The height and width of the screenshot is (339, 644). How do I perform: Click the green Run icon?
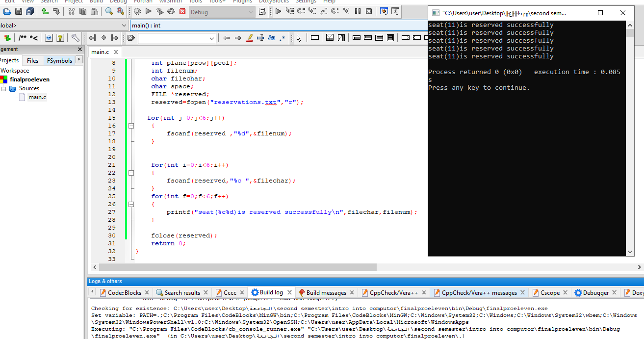tap(149, 11)
